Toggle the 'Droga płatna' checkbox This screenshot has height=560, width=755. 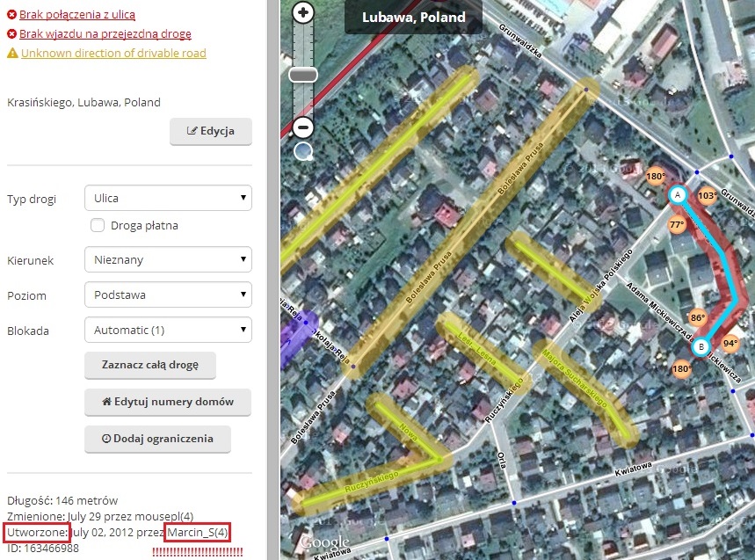tap(98, 225)
